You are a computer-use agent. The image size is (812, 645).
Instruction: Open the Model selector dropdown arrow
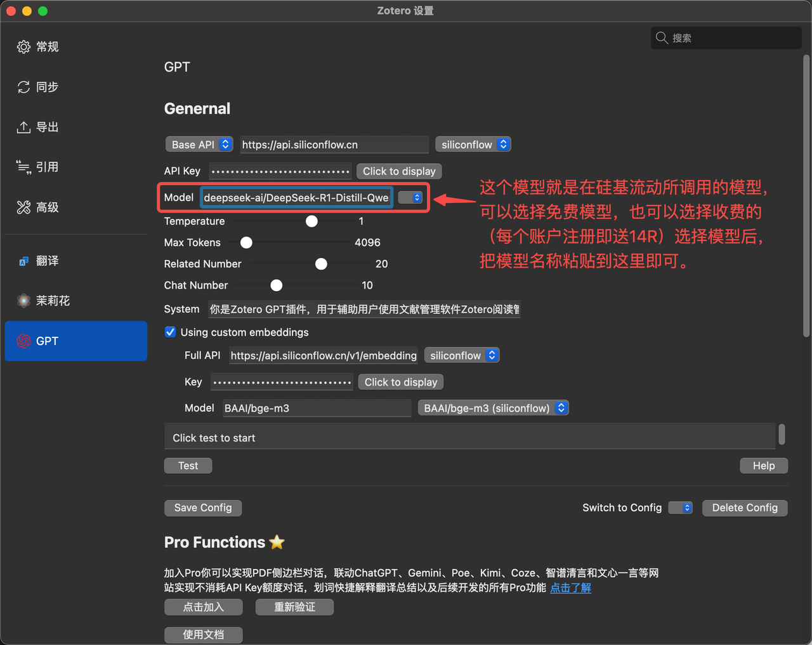click(410, 198)
